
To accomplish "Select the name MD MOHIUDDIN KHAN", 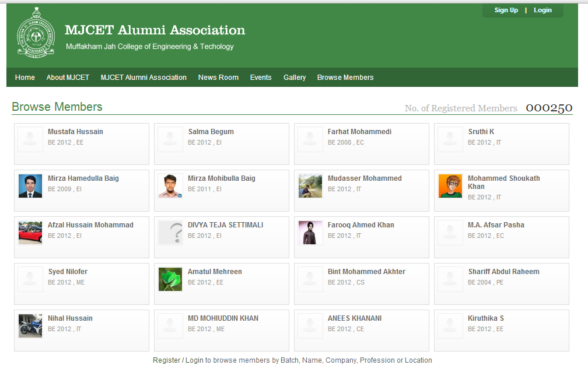I will tap(223, 318).
